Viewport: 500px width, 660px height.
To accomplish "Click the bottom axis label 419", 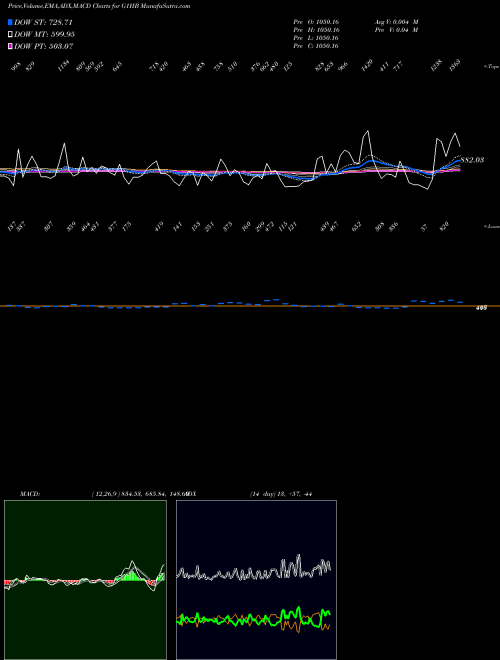I will (159, 227).
